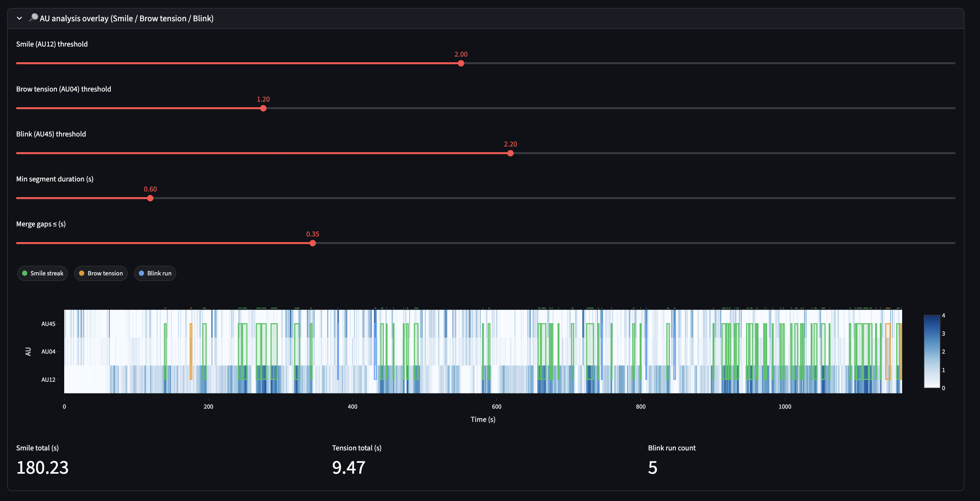Click the AU45 row label on heatmap
Screen dimensions: 980x501
point(48,324)
